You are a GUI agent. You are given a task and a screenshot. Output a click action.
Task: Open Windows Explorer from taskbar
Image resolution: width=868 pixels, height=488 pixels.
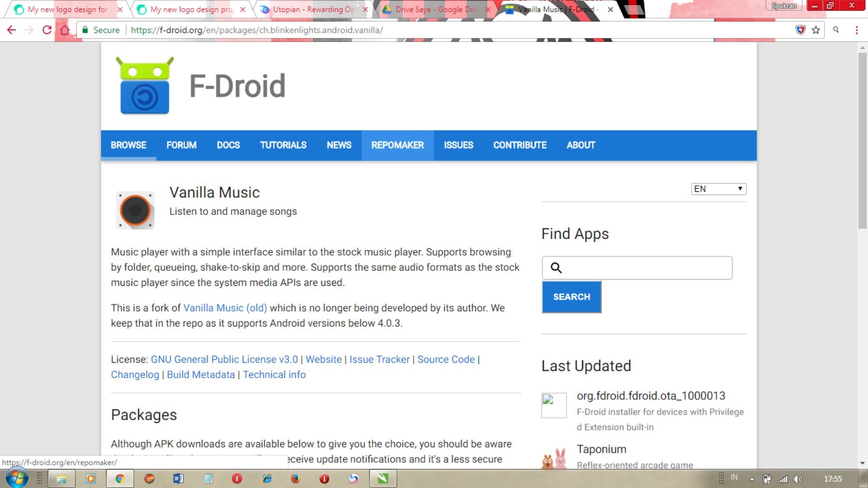click(62, 479)
